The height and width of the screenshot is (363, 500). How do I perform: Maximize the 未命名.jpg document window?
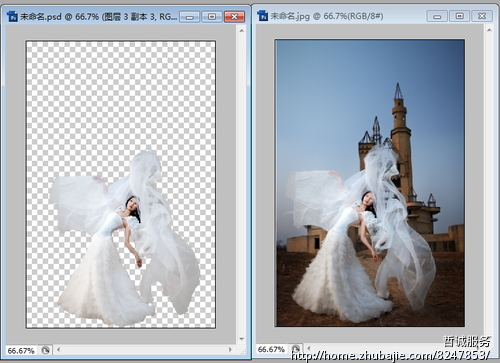click(x=459, y=16)
